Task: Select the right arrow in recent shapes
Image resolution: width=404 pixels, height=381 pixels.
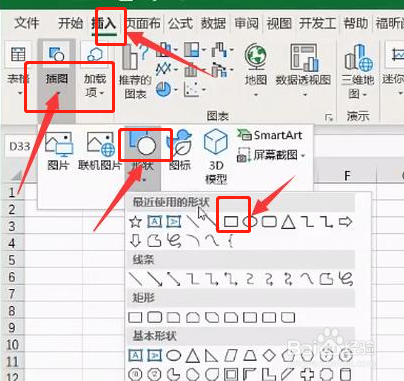Action: pyautogui.click(x=345, y=221)
